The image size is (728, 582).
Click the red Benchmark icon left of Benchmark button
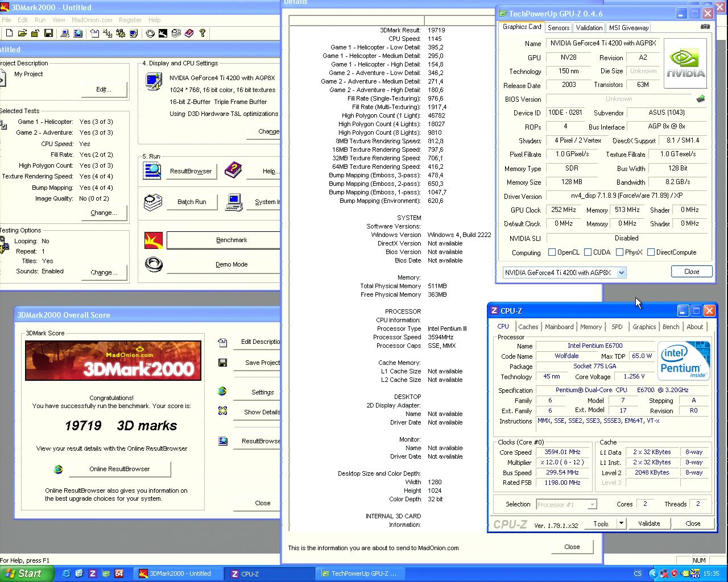(154, 240)
